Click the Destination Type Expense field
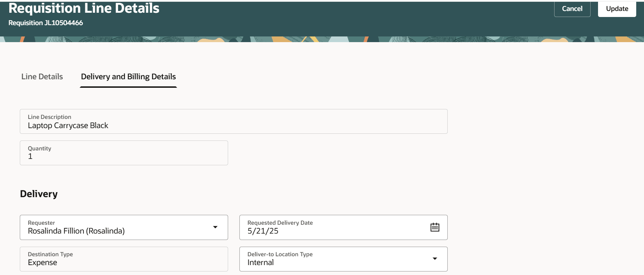Viewport: 644px width, 275px height. tap(124, 259)
